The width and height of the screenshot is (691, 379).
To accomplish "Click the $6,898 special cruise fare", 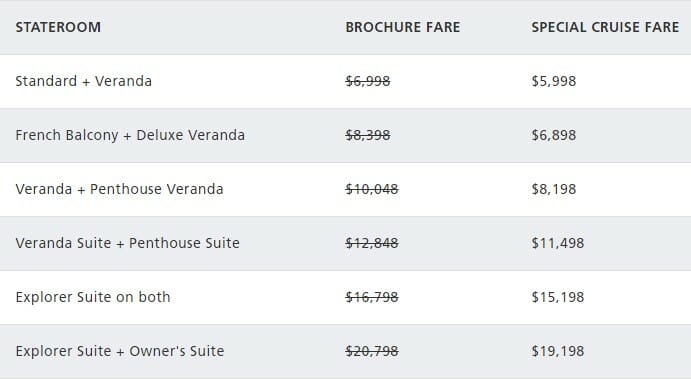I will 554,135.
